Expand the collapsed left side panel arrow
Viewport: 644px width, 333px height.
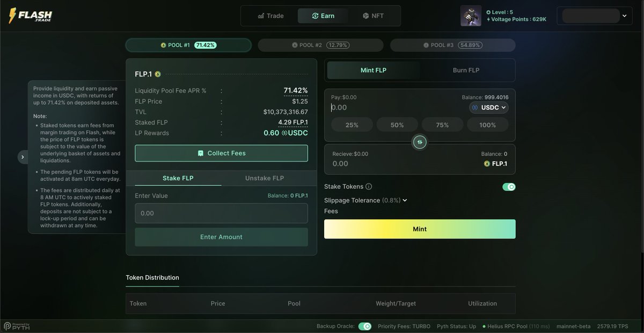(23, 157)
